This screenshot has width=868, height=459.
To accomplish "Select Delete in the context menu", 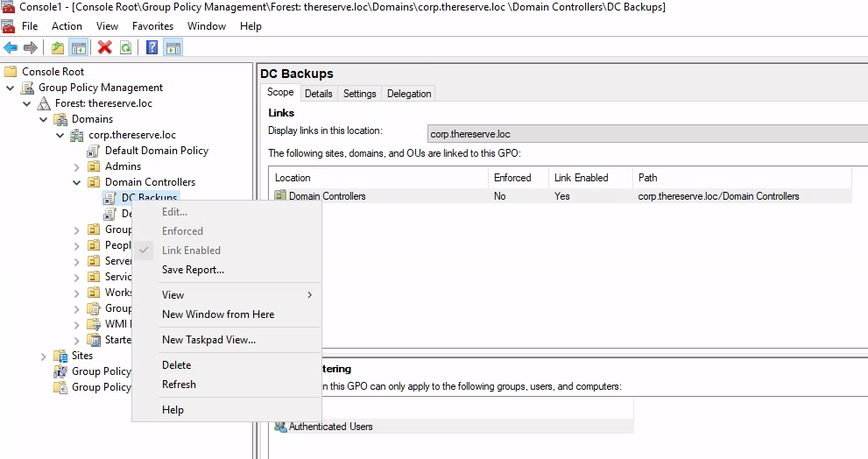I will pyautogui.click(x=176, y=365).
